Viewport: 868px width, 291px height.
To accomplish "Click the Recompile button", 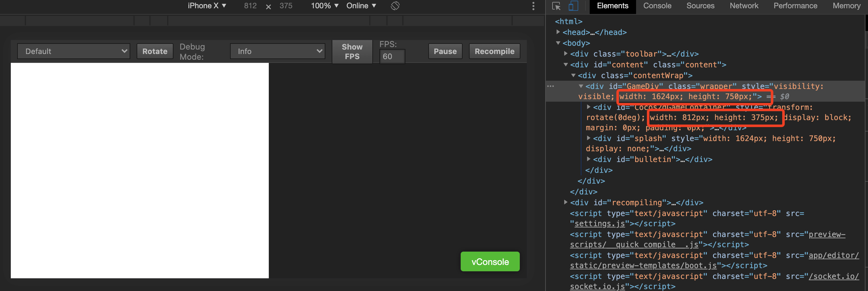I will point(494,51).
